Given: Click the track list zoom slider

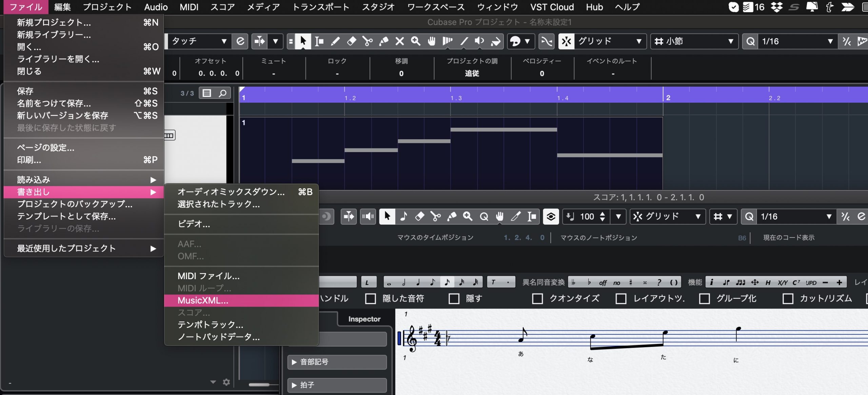Looking at the screenshot, I should pyautogui.click(x=259, y=384).
